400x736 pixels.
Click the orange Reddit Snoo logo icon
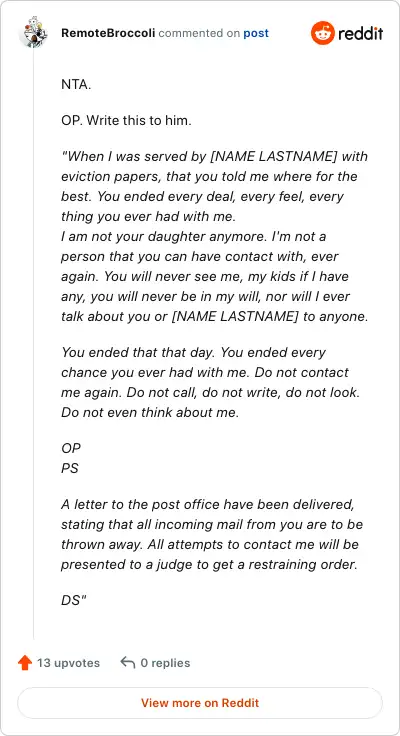pyautogui.click(x=323, y=33)
